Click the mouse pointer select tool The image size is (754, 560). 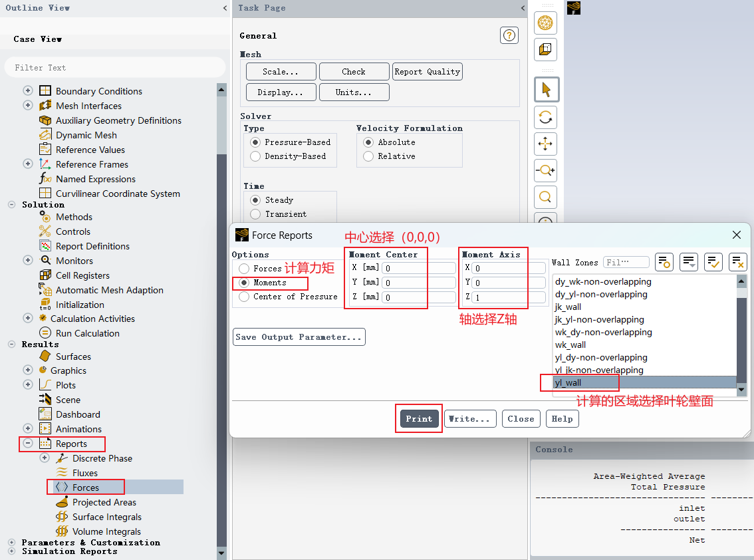coord(547,90)
